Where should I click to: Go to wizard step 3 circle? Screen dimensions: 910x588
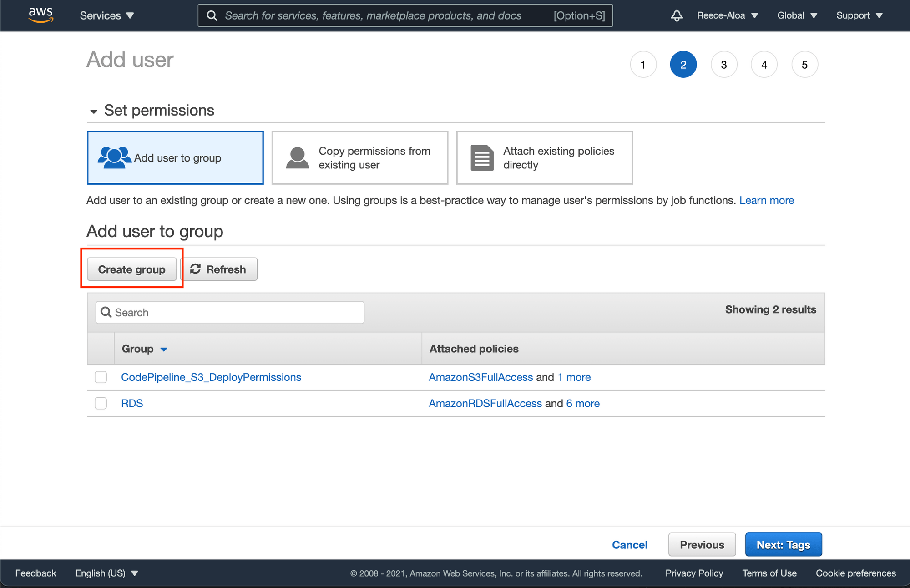click(723, 65)
